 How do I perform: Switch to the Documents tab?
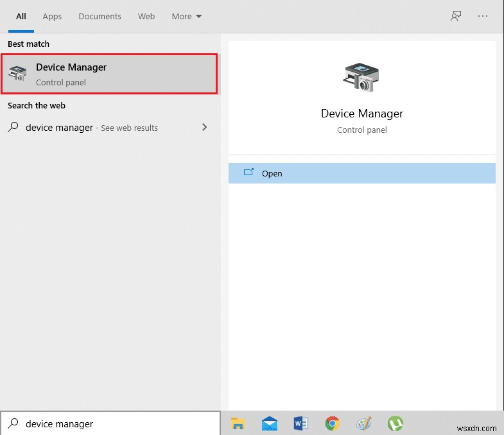[100, 17]
